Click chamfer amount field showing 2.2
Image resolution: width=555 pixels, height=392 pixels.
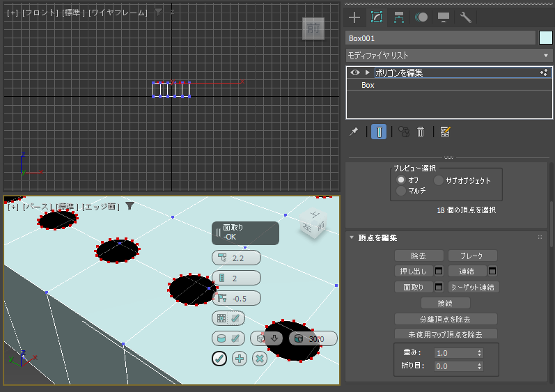click(236, 258)
